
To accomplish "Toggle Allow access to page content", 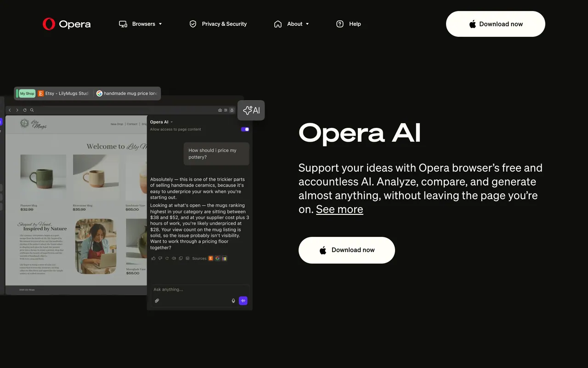I will point(245,129).
